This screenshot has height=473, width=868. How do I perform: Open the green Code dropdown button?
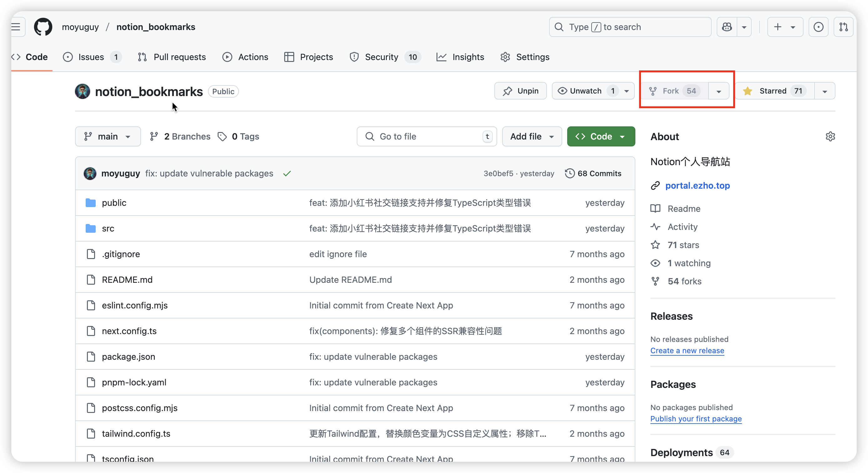click(601, 136)
